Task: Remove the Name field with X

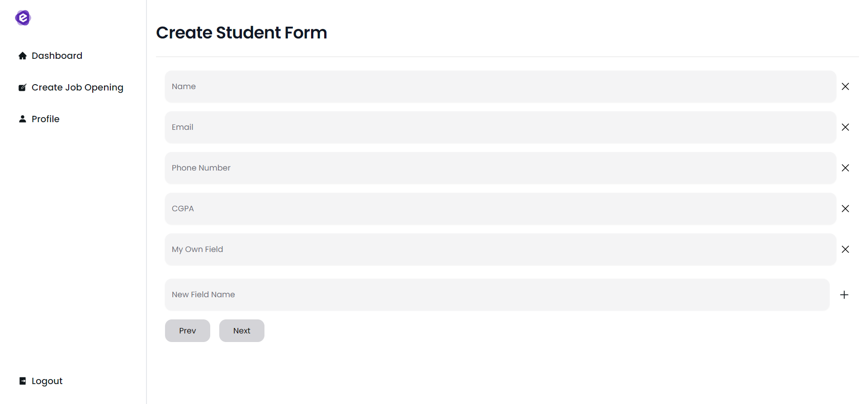Action: pos(845,86)
